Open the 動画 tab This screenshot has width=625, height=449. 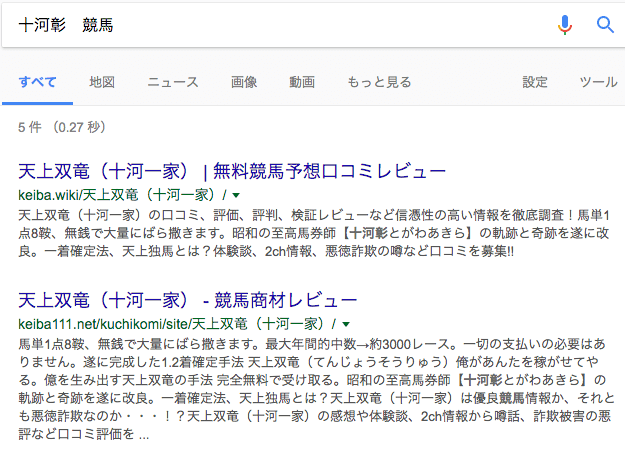[x=302, y=82]
